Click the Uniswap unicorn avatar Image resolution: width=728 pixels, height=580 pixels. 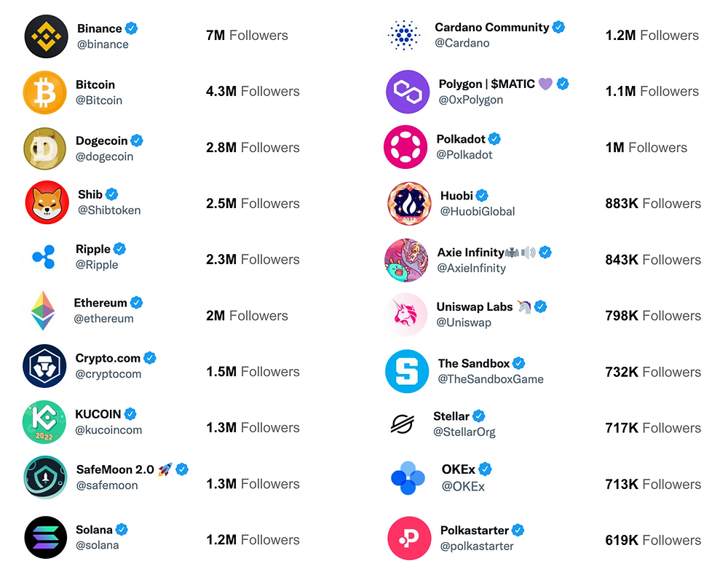click(405, 314)
